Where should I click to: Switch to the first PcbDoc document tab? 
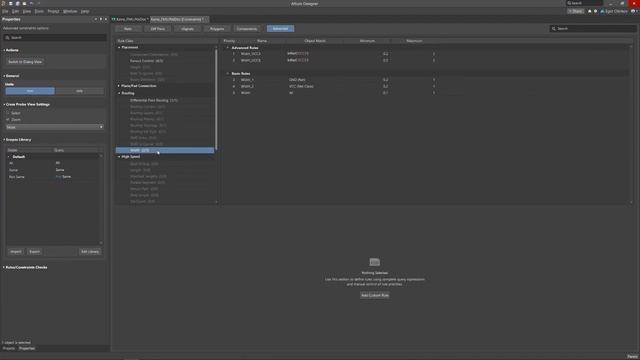click(130, 19)
